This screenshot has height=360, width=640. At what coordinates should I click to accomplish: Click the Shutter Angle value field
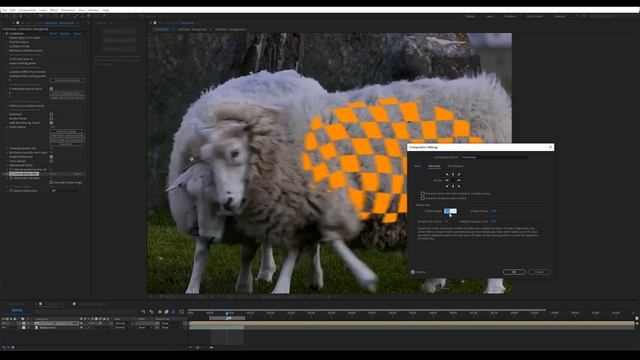tap(450, 211)
